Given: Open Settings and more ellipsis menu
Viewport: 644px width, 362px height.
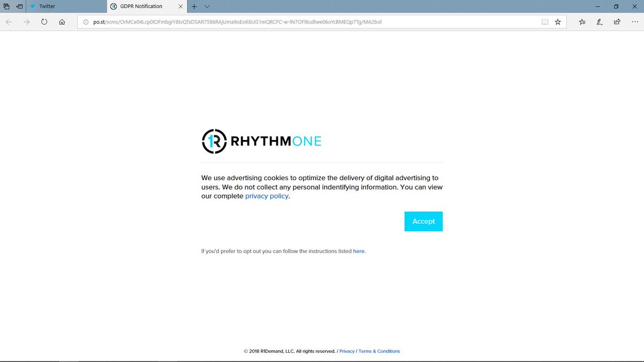Looking at the screenshot, I should 634,22.
